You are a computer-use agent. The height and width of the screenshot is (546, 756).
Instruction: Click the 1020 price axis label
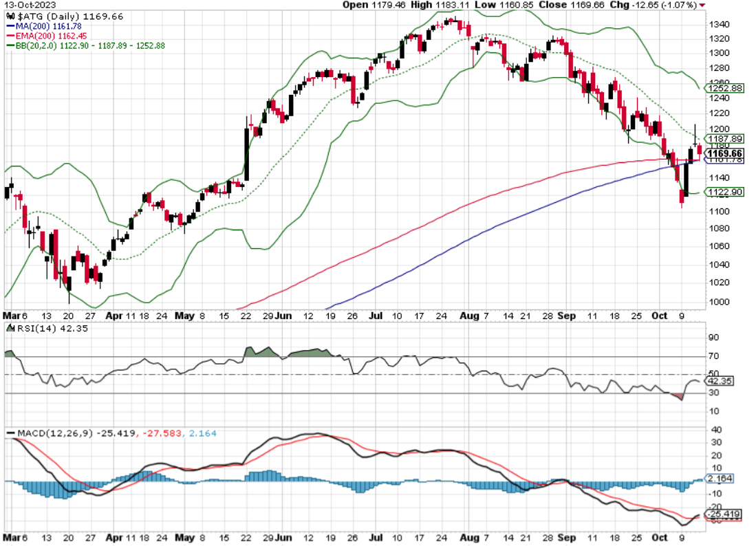tap(719, 283)
